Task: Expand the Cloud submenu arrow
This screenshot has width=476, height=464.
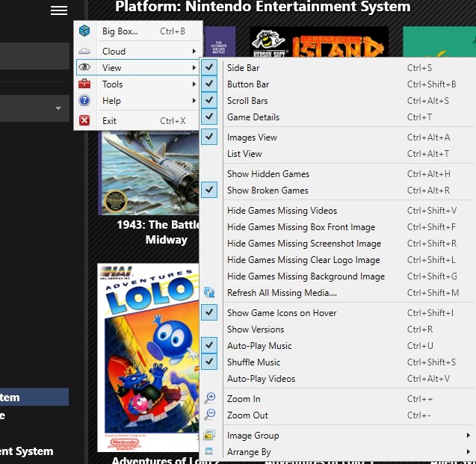Action: (x=194, y=51)
